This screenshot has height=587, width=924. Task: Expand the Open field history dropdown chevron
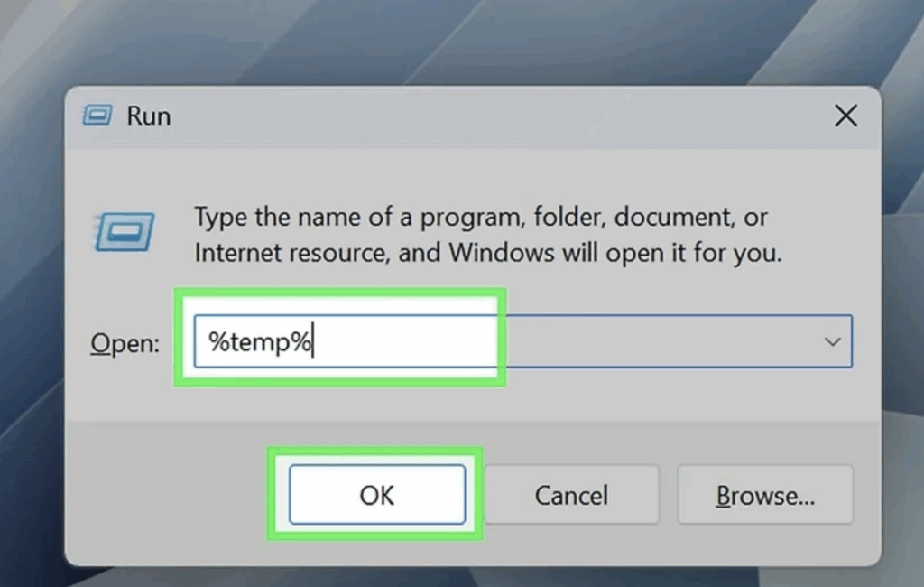832,341
